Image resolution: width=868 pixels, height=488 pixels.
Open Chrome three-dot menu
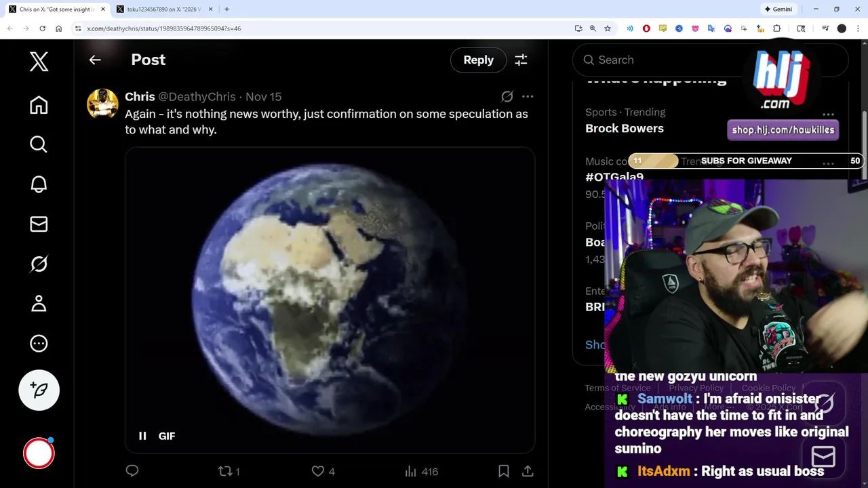click(x=858, y=28)
